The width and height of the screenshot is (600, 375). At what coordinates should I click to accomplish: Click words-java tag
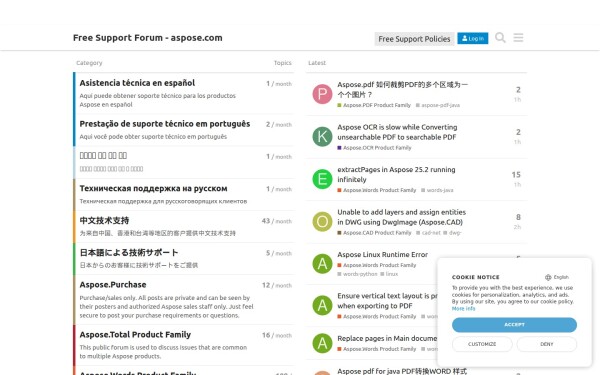click(437, 190)
